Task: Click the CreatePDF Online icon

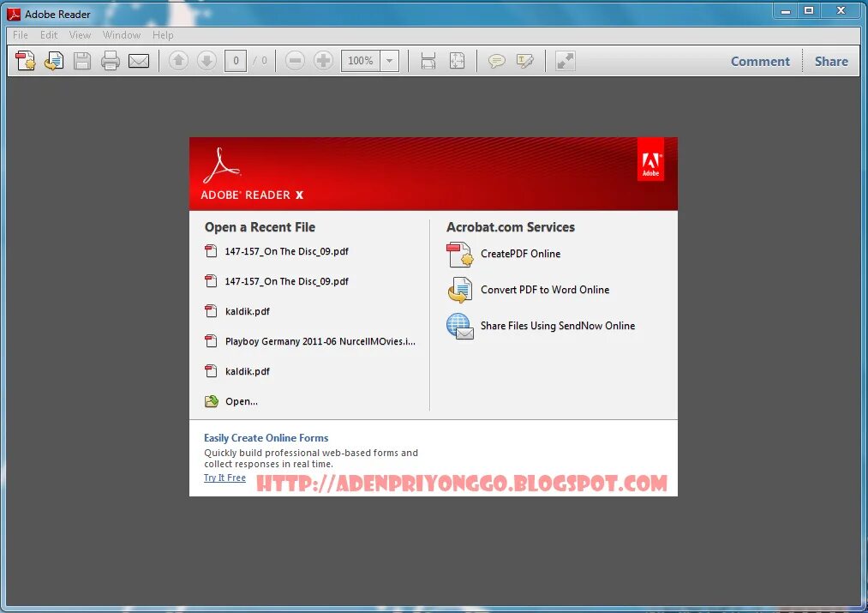Action: pos(459,254)
